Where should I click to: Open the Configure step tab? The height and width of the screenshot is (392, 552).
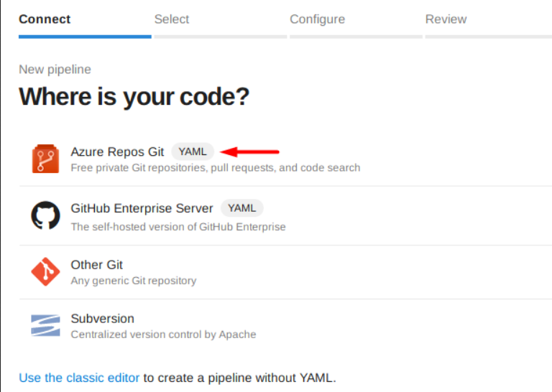click(x=317, y=19)
